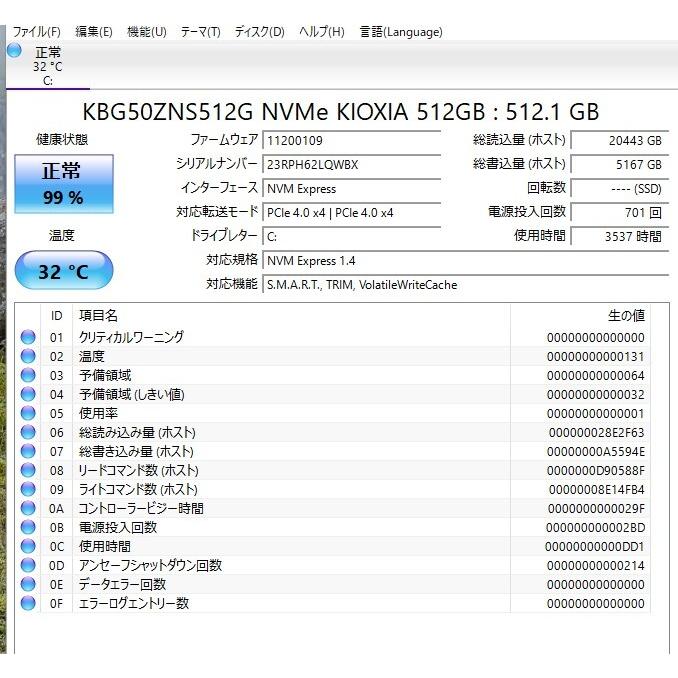Open the ディスク(D) menu
Screen dimensions: 678x678
[259, 32]
